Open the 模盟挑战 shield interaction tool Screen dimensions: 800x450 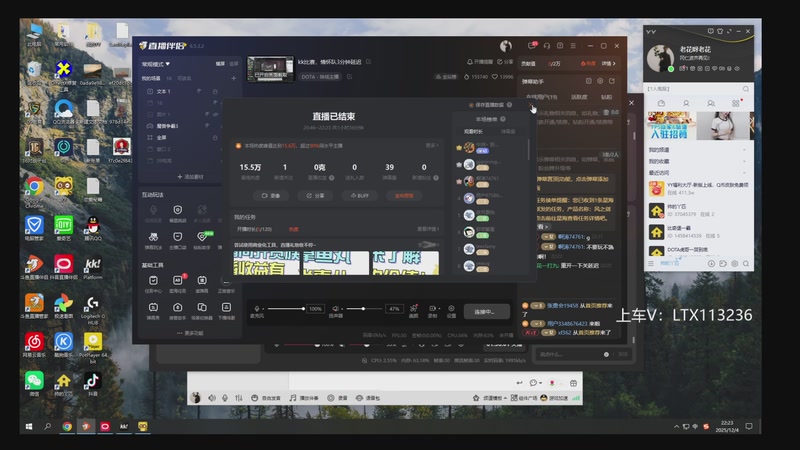[178, 213]
